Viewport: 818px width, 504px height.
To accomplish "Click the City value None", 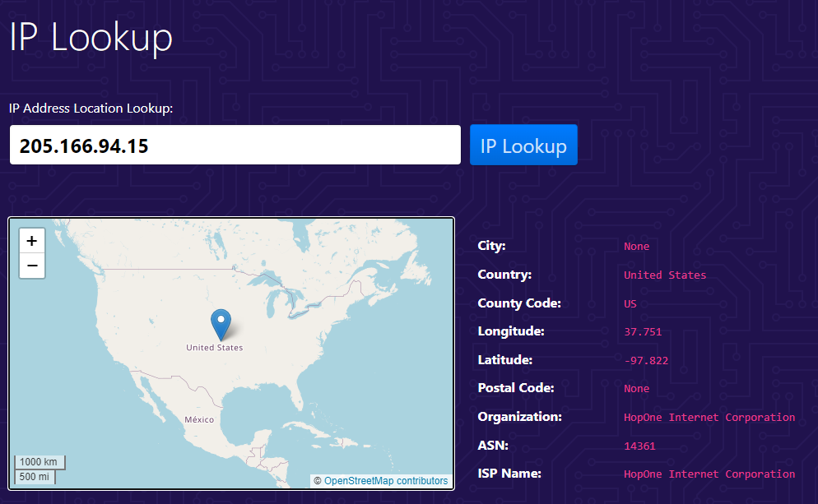I will 636,247.
